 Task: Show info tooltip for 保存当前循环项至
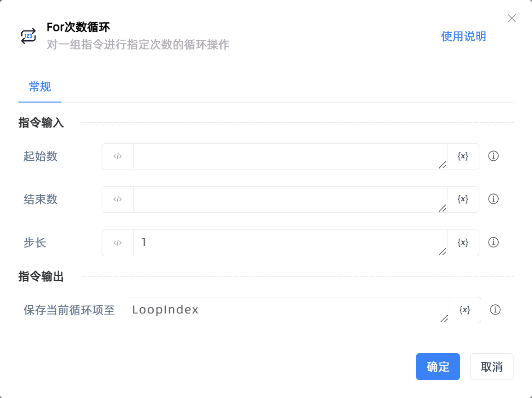[x=495, y=310]
